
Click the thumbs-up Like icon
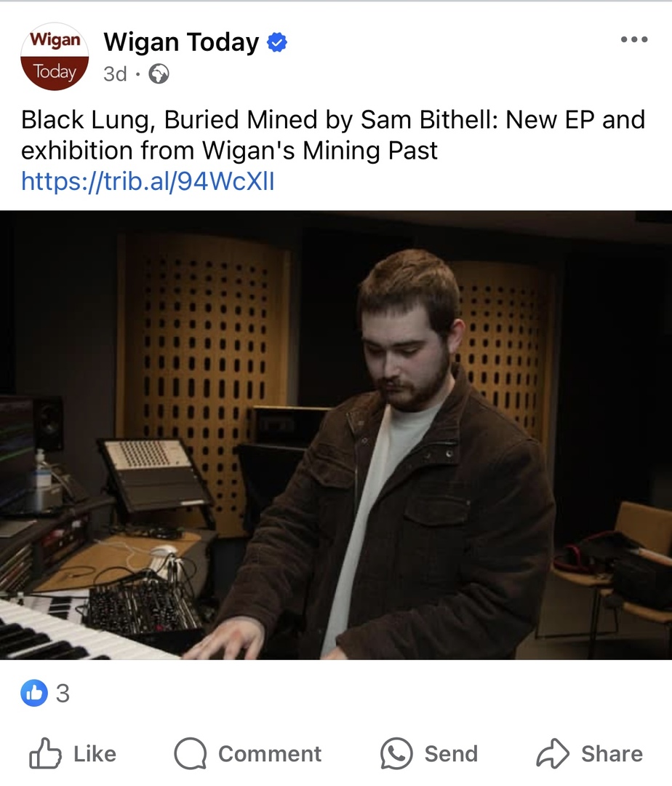(x=45, y=753)
